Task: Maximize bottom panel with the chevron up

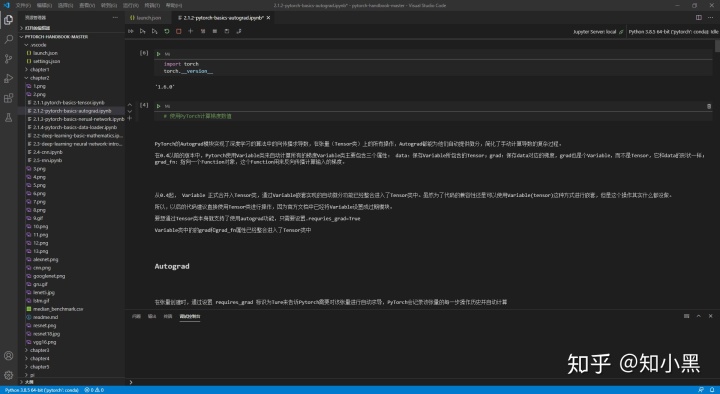Action: (x=698, y=316)
